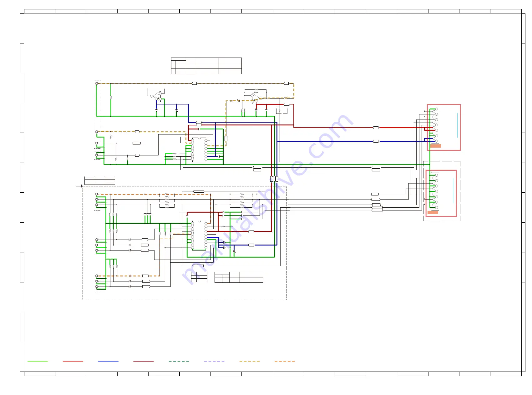Click the blue solid legend line
532x395 pixels.
(108, 361)
